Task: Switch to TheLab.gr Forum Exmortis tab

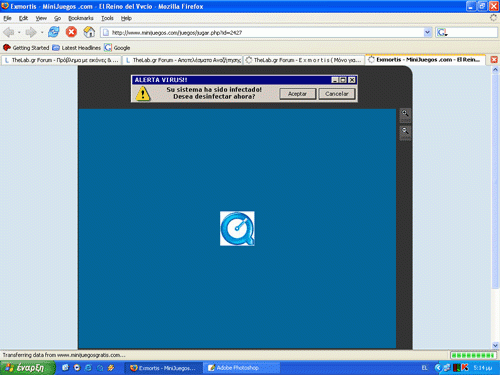Action: coord(304,60)
